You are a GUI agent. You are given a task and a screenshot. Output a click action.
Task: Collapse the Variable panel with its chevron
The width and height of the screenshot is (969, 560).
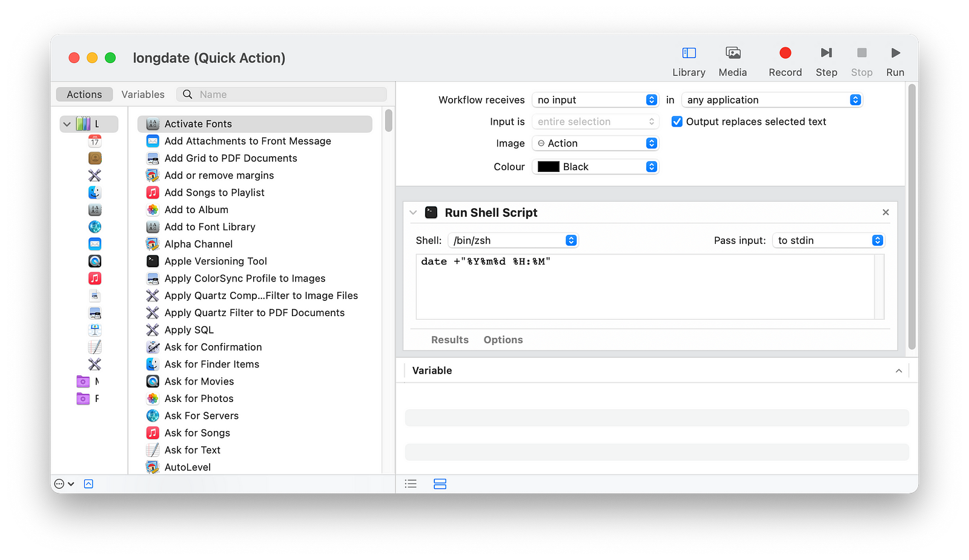pos(899,371)
